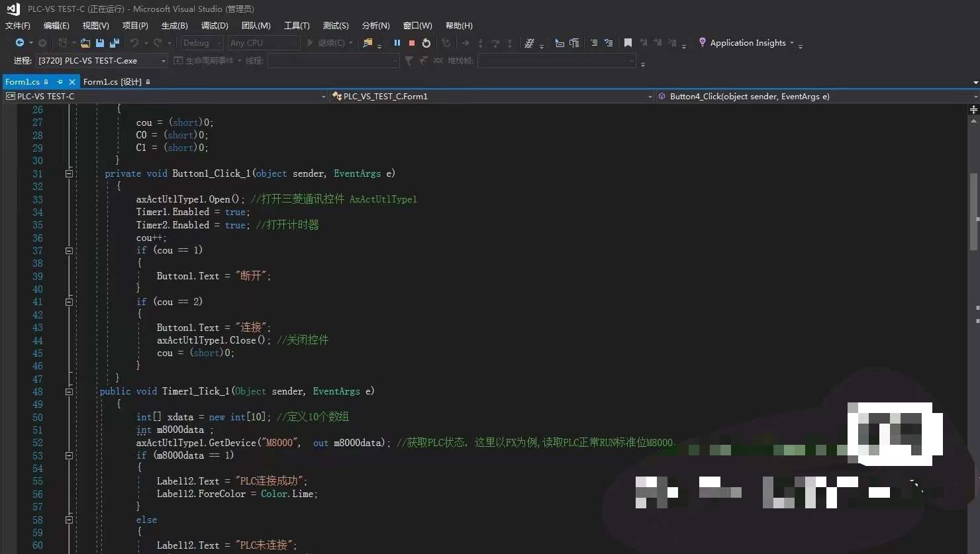This screenshot has height=554, width=980.
Task: Click the 'Button1.Text = "断开"' code line
Action: [214, 276]
